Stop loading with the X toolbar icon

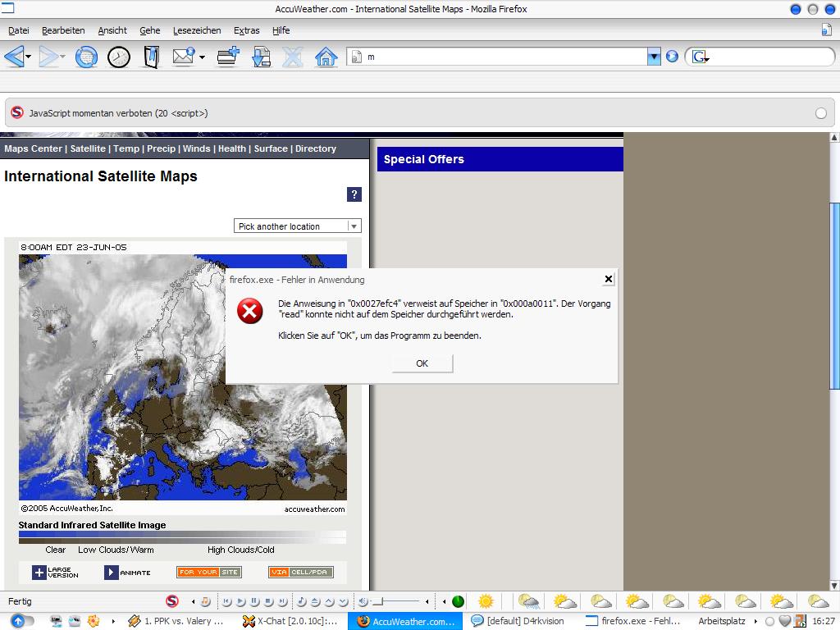point(293,57)
